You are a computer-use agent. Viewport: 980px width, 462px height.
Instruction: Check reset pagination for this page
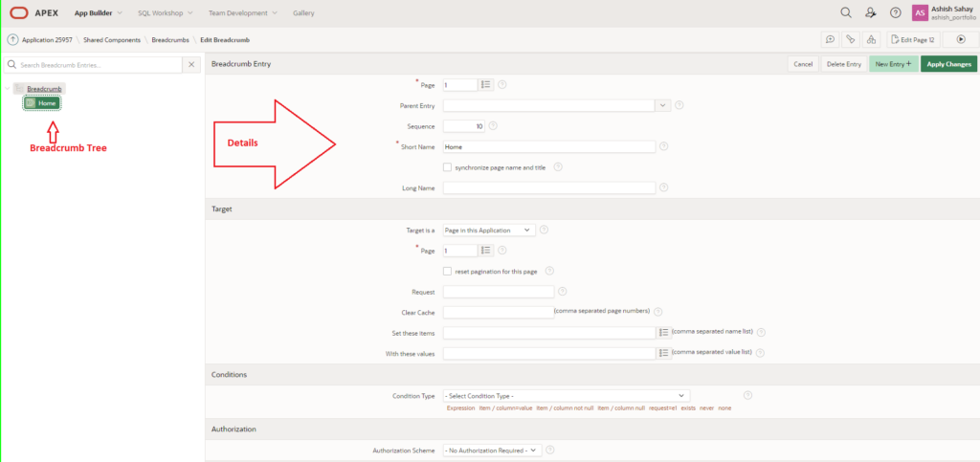448,271
